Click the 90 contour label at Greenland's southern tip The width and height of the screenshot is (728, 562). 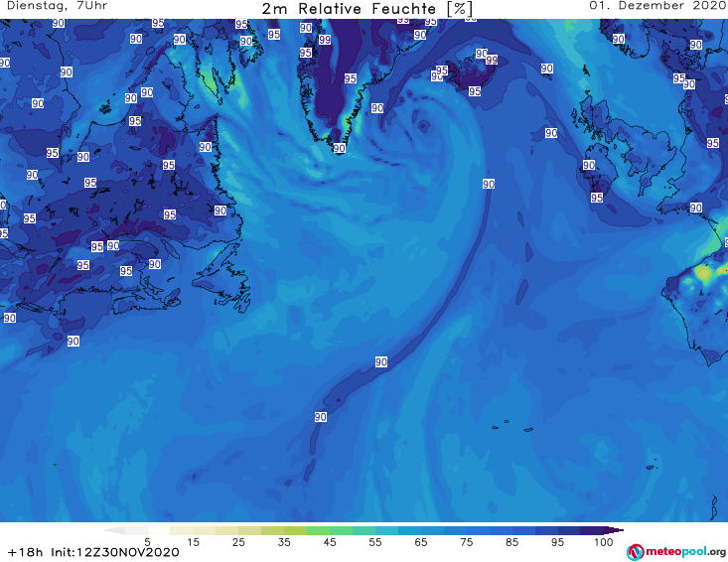tap(340, 148)
